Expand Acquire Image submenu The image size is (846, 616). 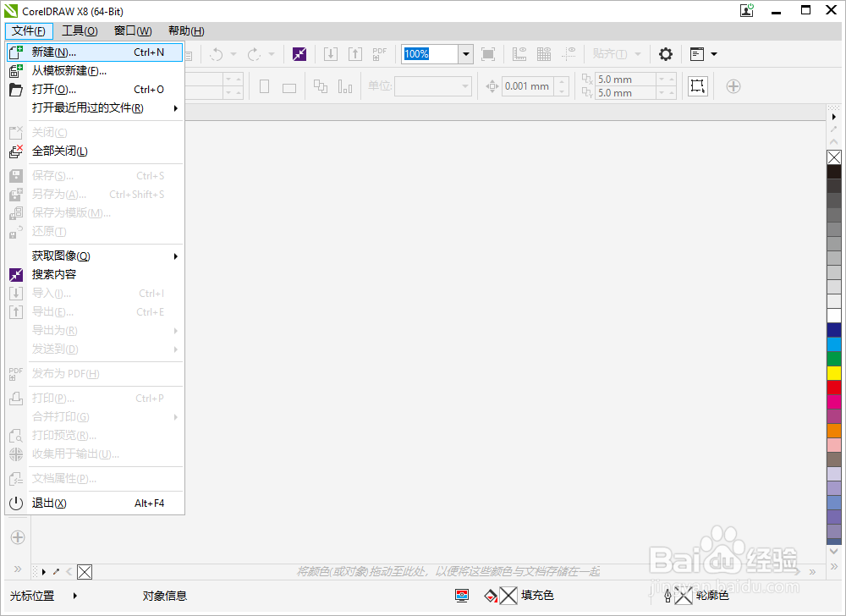(175, 256)
